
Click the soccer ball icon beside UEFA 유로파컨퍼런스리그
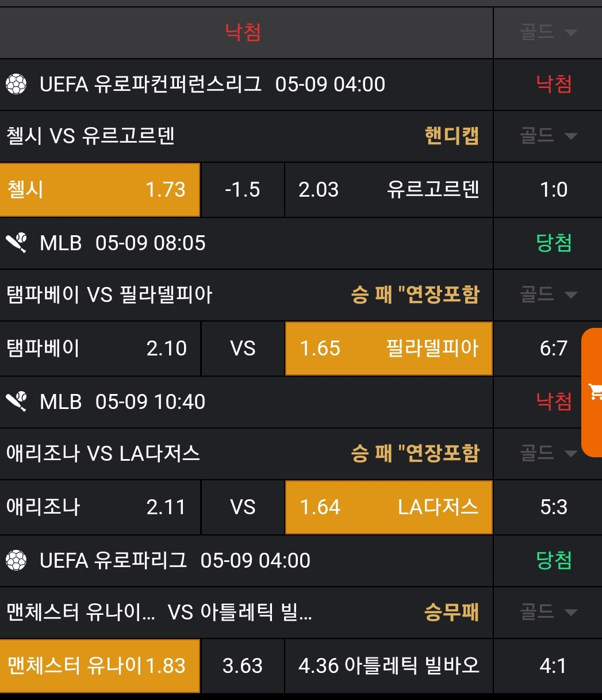(16, 85)
